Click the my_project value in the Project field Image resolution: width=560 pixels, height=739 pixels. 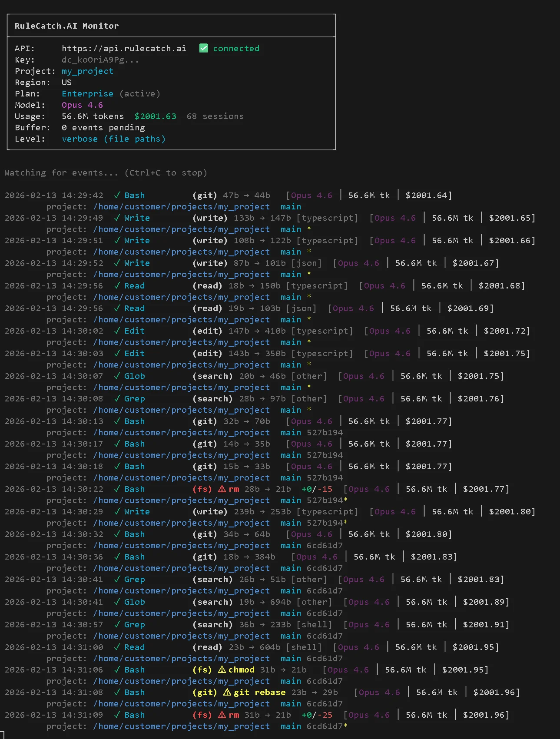(87, 71)
